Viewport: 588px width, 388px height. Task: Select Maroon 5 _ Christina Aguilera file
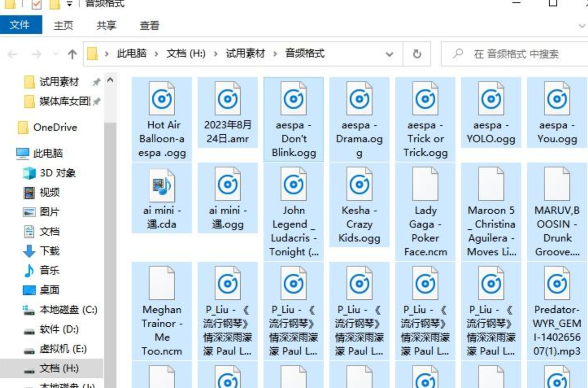pyautogui.click(x=491, y=212)
